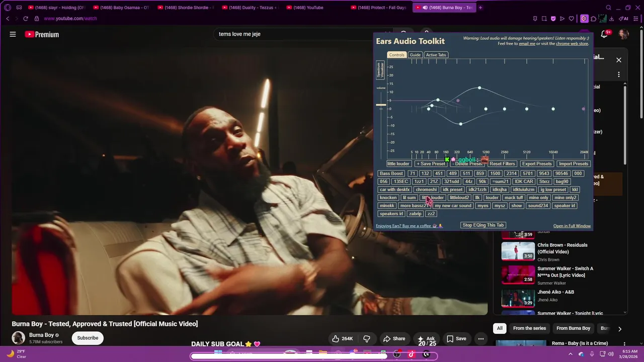Click the browser search tabs magnifier
Viewport: 644px width, 362px height.
tap(608, 8)
